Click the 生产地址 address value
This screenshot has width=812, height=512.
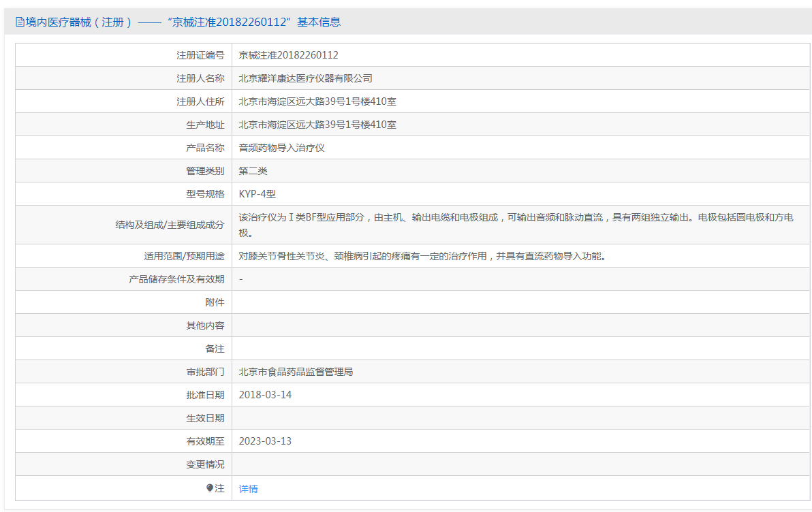[x=317, y=125]
